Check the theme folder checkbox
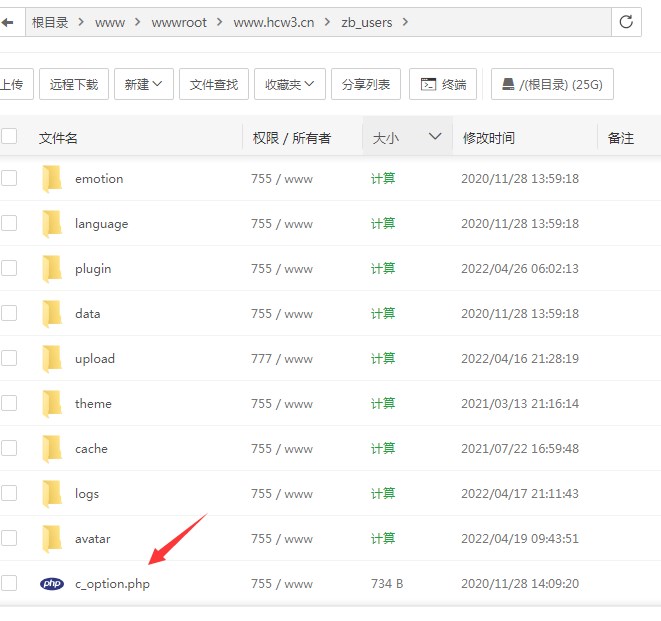The height and width of the screenshot is (621, 661). tap(9, 403)
